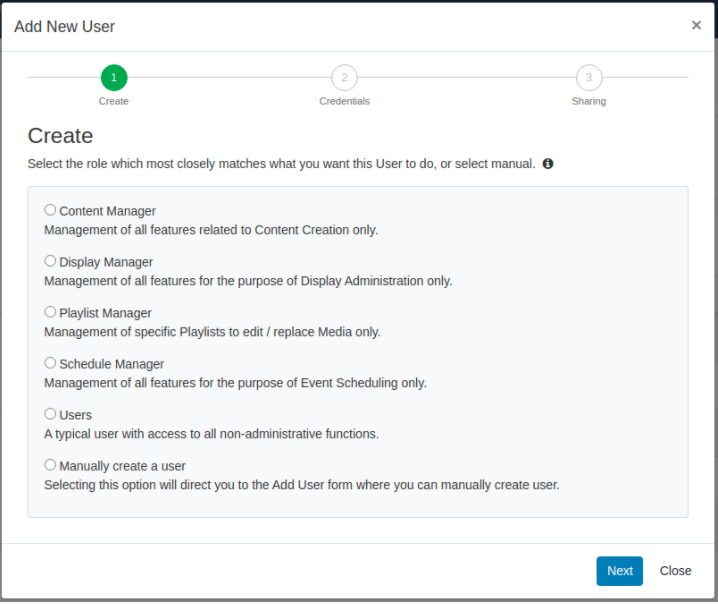Select the Content Manager radio button

(x=50, y=210)
